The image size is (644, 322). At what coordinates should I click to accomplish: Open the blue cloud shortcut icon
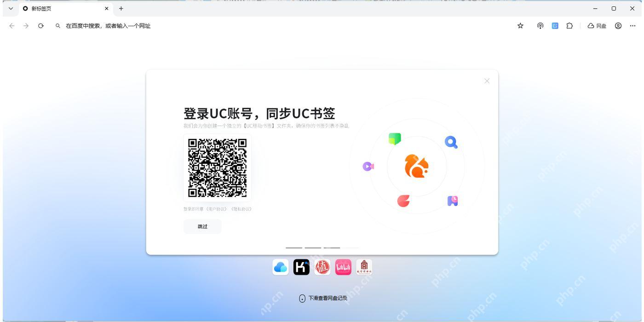(281, 267)
